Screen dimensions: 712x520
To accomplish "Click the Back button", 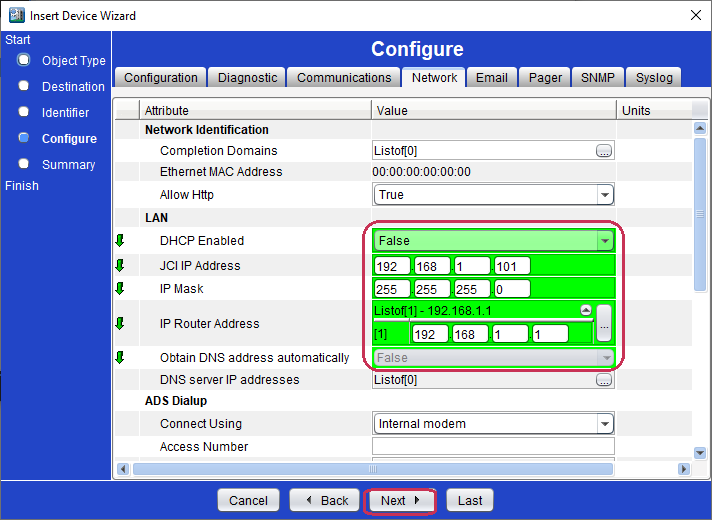I will [x=326, y=500].
